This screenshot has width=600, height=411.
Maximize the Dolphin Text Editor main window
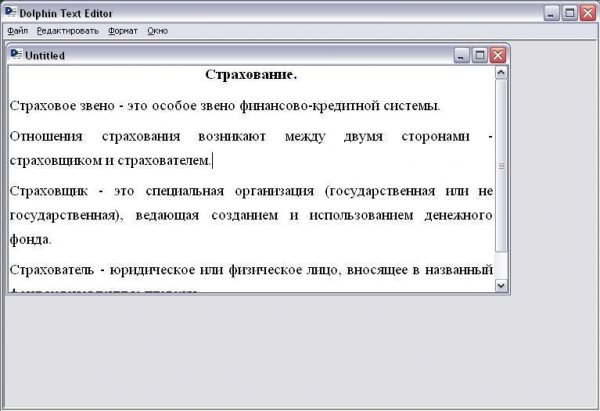[570, 13]
